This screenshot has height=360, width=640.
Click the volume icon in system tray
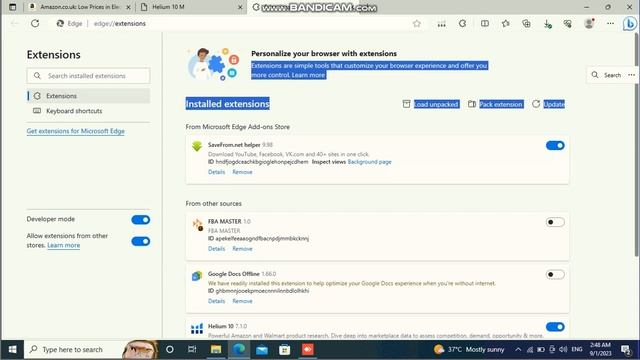pyautogui.click(x=563, y=349)
